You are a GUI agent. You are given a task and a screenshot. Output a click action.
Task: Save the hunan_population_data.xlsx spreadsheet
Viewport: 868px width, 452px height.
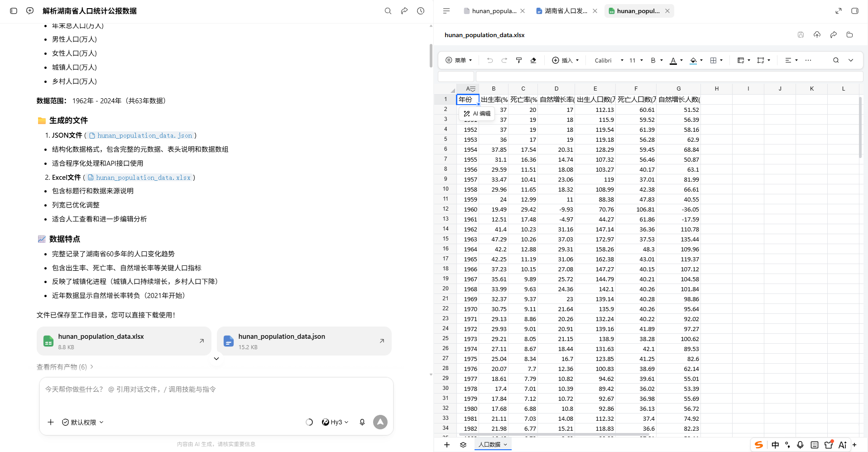tap(801, 35)
